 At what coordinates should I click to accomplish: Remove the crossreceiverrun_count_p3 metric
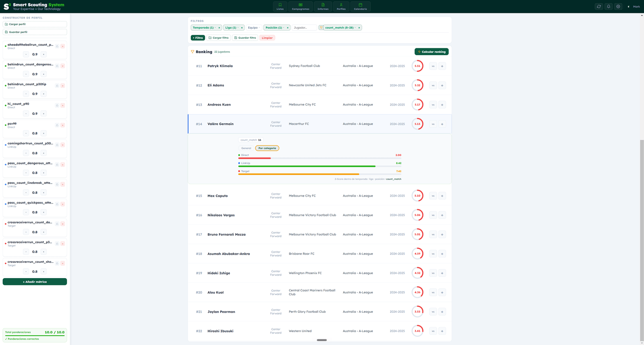pos(63,244)
